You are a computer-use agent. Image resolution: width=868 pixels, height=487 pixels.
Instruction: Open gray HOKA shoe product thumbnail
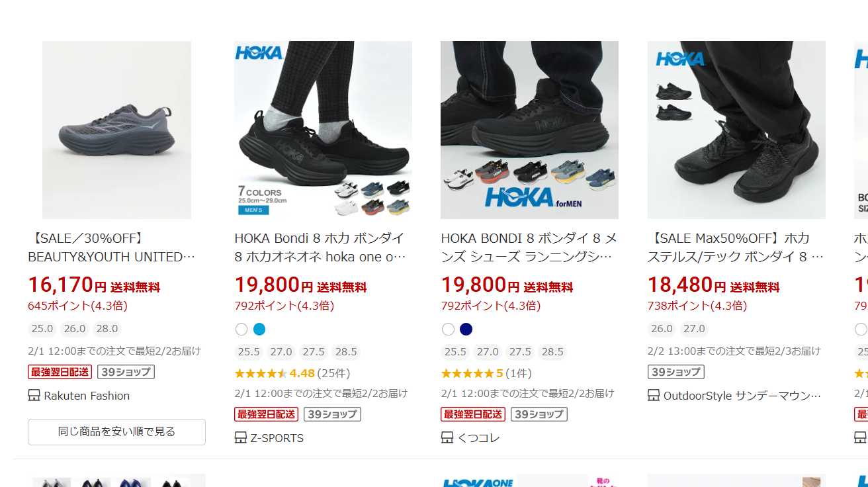click(x=116, y=130)
